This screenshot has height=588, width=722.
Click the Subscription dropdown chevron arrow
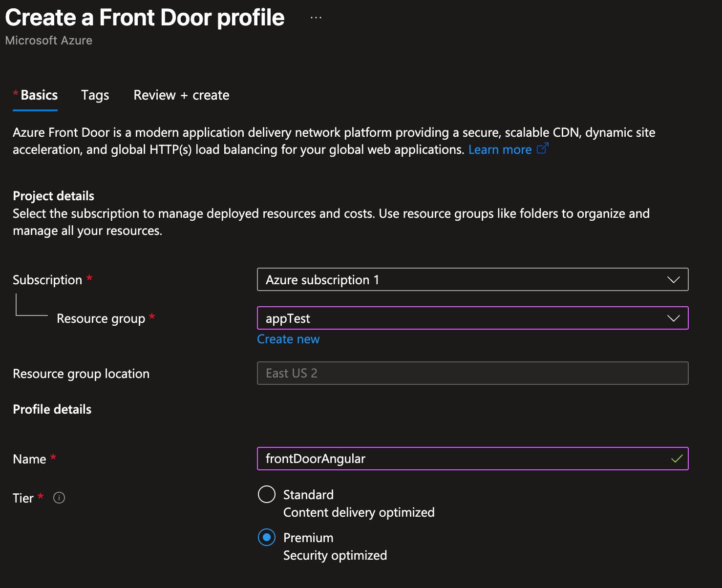674,280
